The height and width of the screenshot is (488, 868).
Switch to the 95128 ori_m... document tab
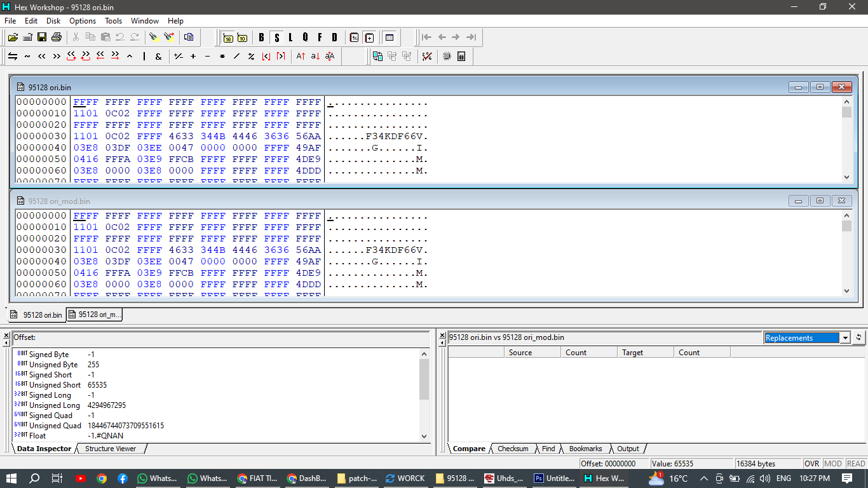point(94,315)
